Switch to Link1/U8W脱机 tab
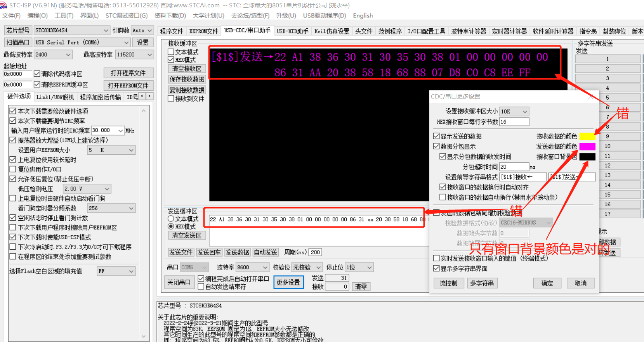The image size is (644, 342). (x=55, y=97)
